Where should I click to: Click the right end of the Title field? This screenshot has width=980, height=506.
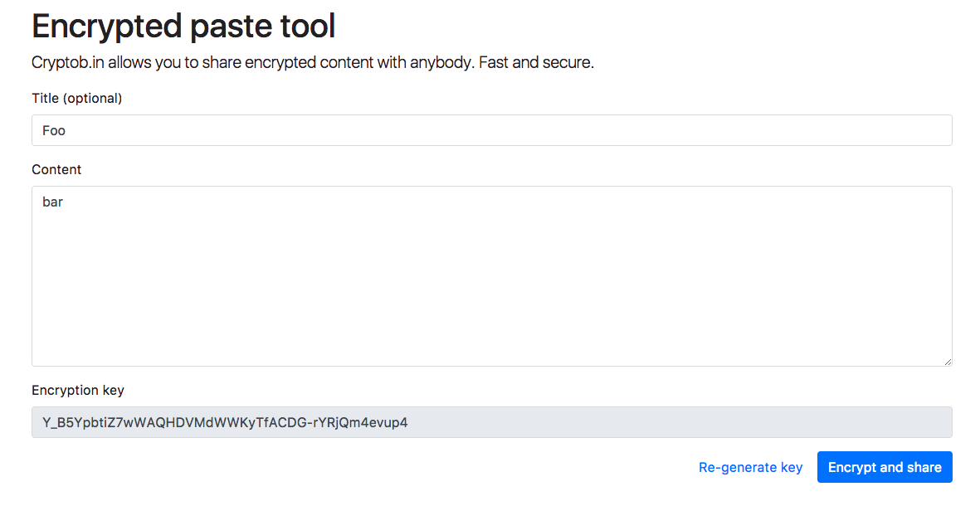pyautogui.click(x=929, y=130)
